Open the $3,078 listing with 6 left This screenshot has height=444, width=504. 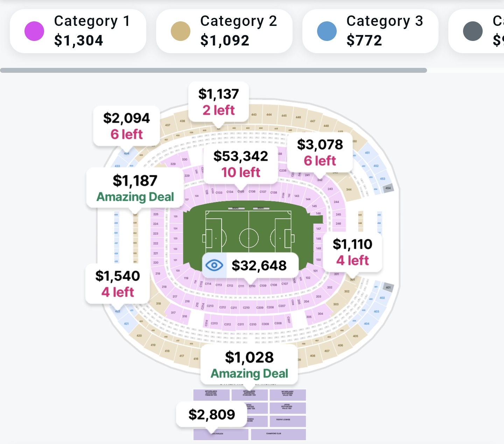click(x=320, y=152)
